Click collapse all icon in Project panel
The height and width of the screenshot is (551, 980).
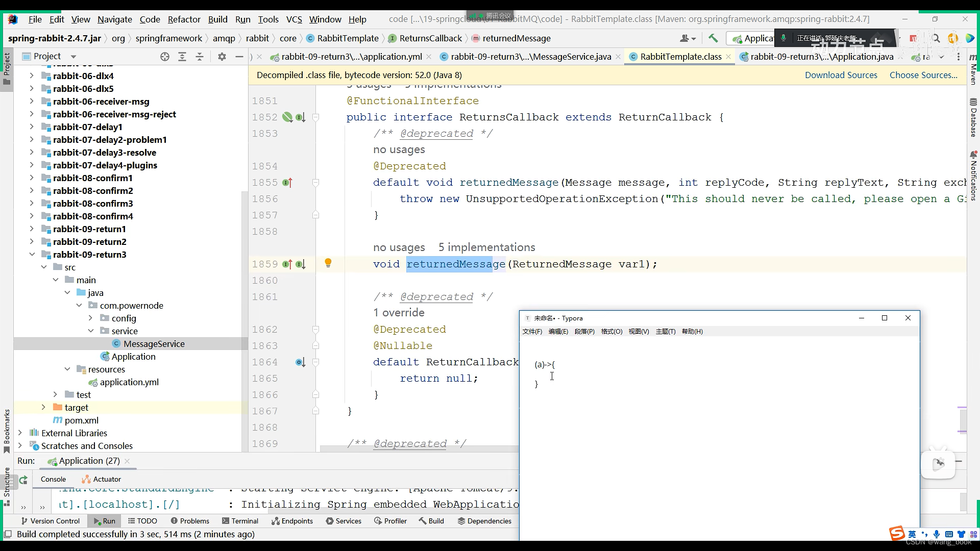200,57
